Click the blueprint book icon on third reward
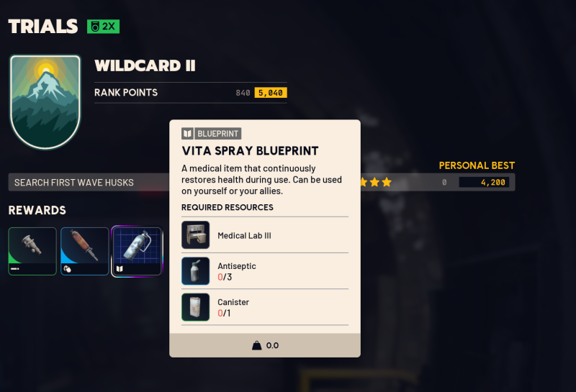 coord(120,269)
